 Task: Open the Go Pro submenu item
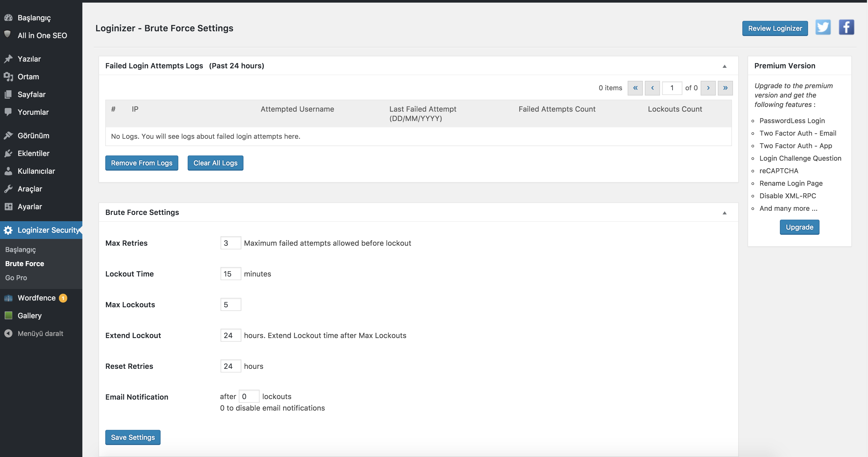(16, 278)
